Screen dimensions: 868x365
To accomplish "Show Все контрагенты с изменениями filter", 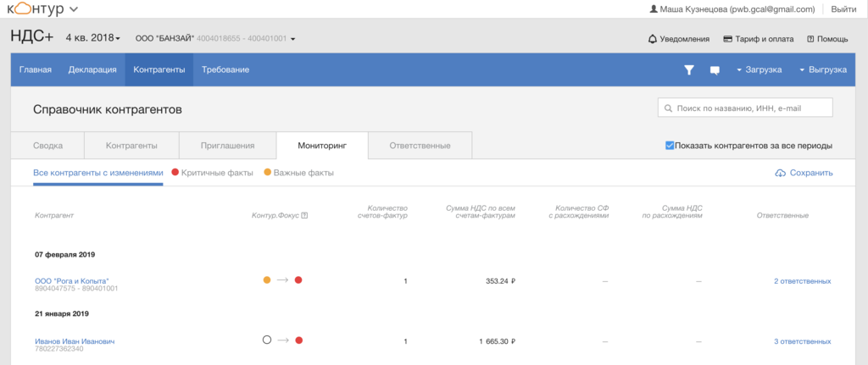I will pyautogui.click(x=98, y=173).
